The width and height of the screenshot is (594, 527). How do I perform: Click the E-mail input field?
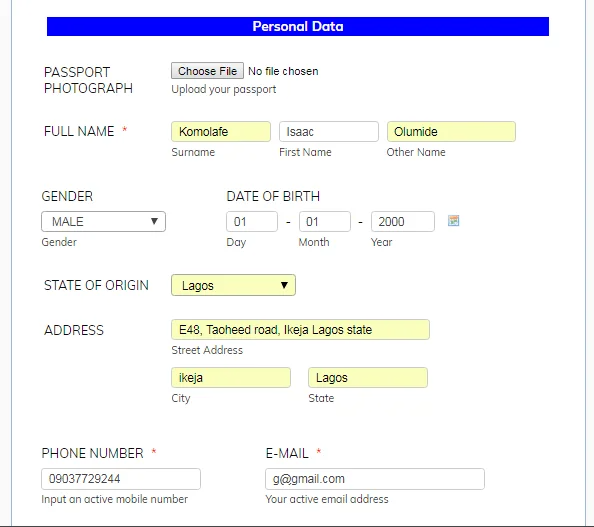[375, 479]
